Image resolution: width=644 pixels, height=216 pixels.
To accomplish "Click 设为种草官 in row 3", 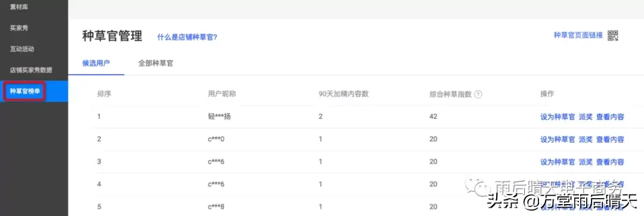I will (x=558, y=162).
